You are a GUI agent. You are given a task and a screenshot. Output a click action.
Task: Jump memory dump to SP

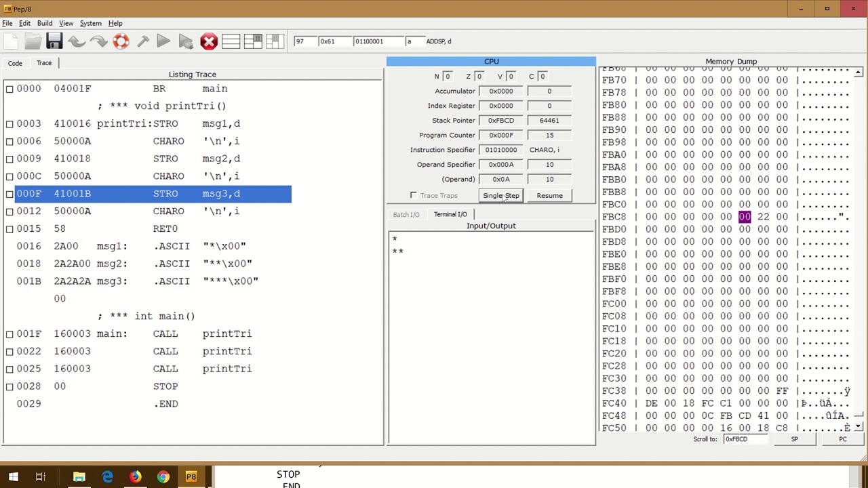[x=794, y=439]
